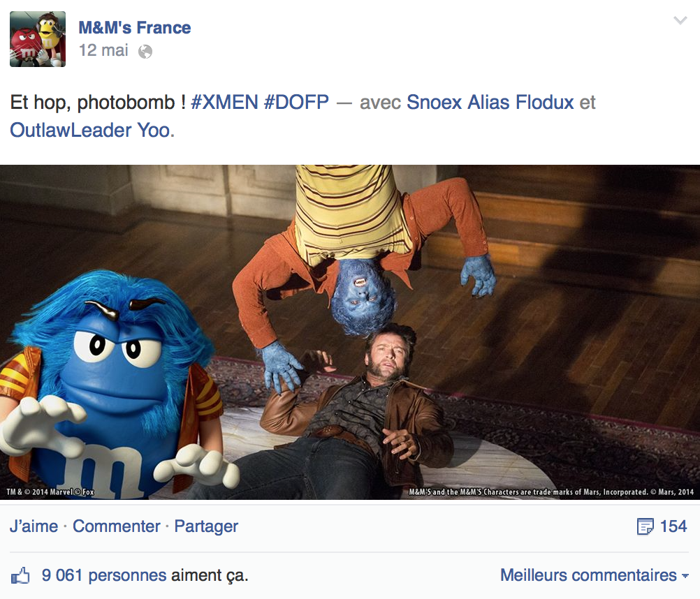Follow the #XMEN hashtag

pos(224,103)
